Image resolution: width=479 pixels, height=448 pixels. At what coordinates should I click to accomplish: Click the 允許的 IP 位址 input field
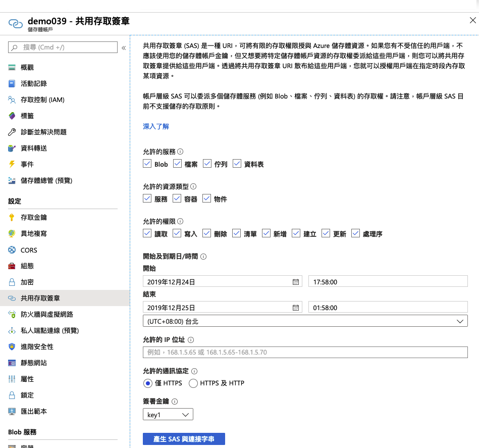[305, 353]
